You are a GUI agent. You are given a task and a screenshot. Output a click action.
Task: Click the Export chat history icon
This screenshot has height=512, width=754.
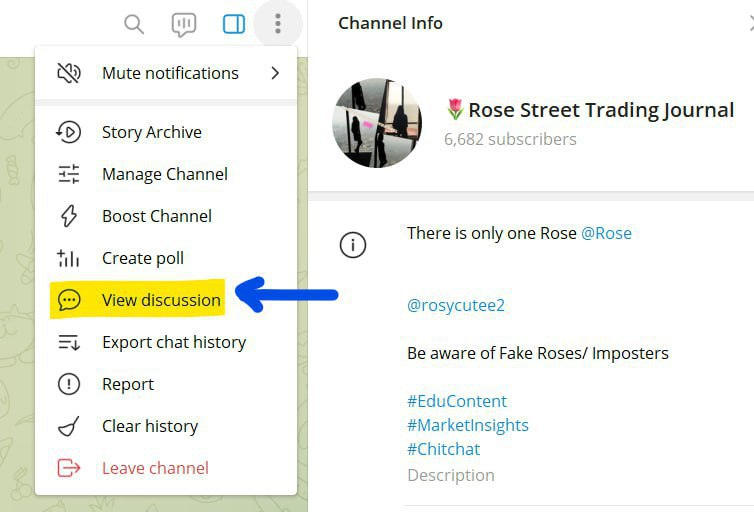click(69, 342)
